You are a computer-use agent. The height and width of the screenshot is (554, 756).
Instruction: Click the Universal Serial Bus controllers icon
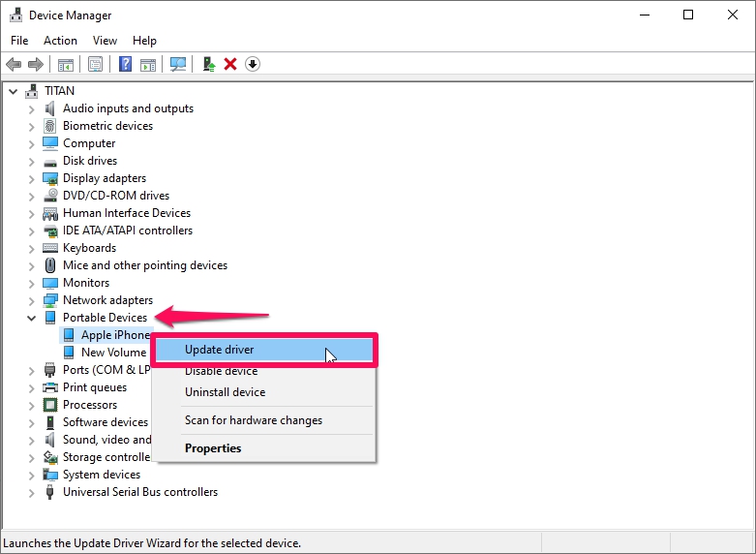pos(49,492)
